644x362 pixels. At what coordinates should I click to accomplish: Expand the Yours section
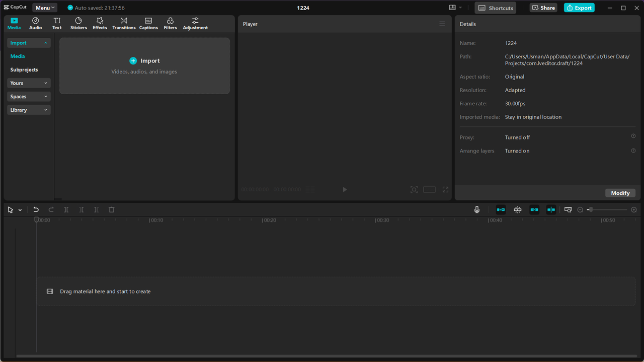pos(29,83)
